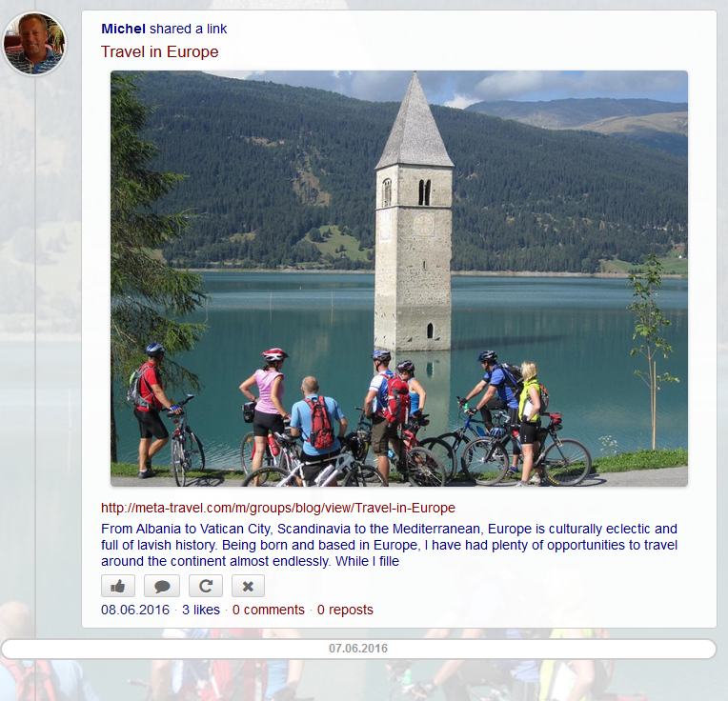Click the submerged bell tower in photo
Image resolution: width=728 pixels, height=701 pixels.
tap(414, 211)
